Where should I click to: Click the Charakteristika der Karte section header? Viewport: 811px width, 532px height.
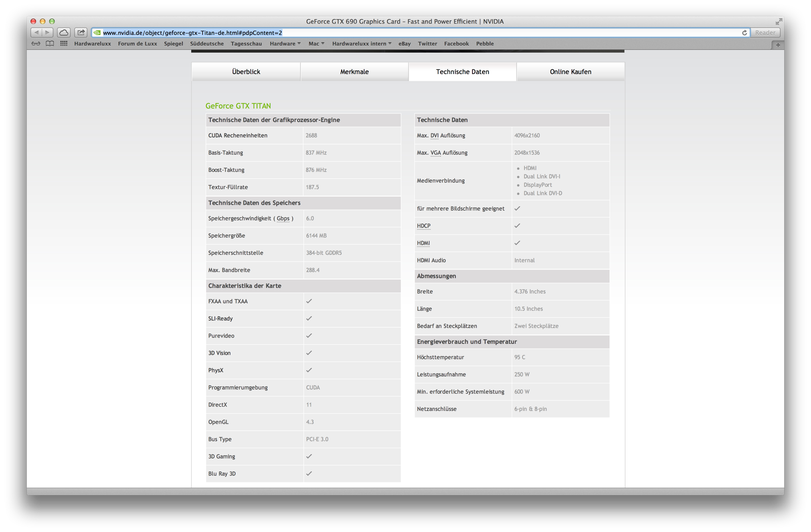click(x=303, y=286)
